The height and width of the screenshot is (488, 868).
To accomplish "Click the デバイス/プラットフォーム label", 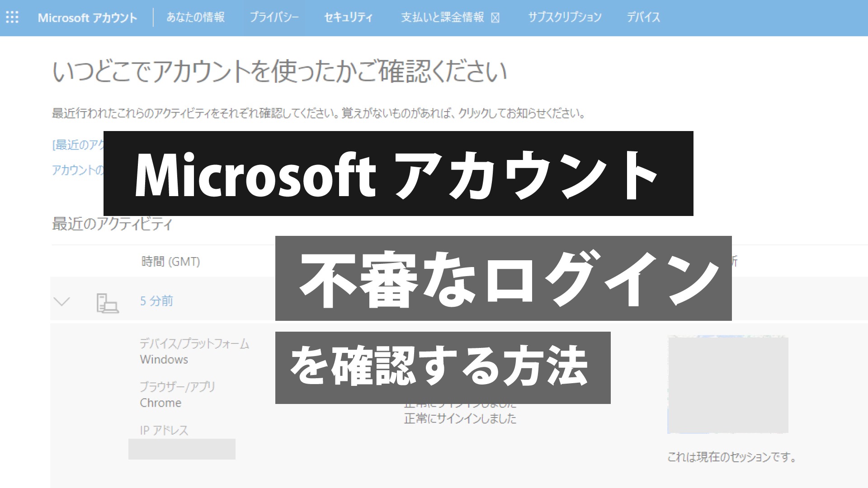I will tap(194, 344).
